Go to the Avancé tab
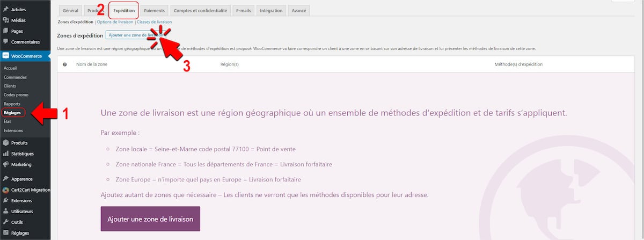Screen dimensions: 644x240 [x=298, y=11]
